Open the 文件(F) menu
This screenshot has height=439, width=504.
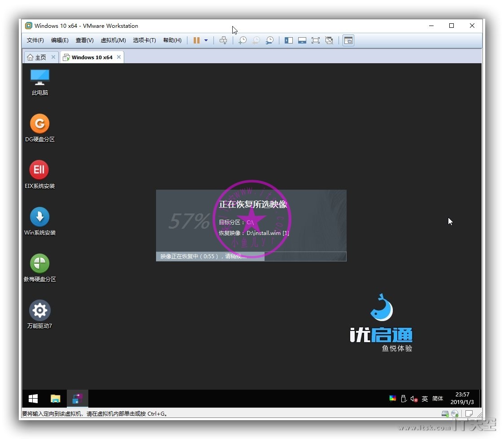coord(35,40)
